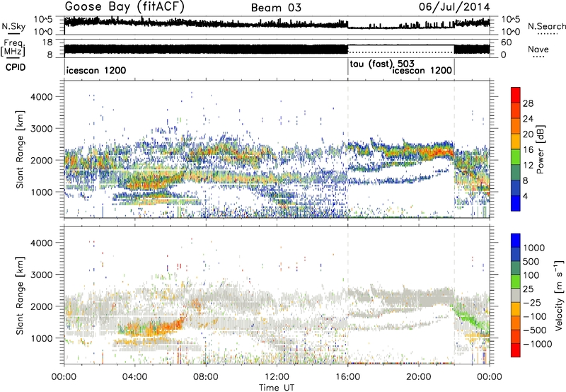The width and height of the screenshot is (566, 392).
Task: Click the 'Power [dB]' colorbar title
Action: click(540, 149)
